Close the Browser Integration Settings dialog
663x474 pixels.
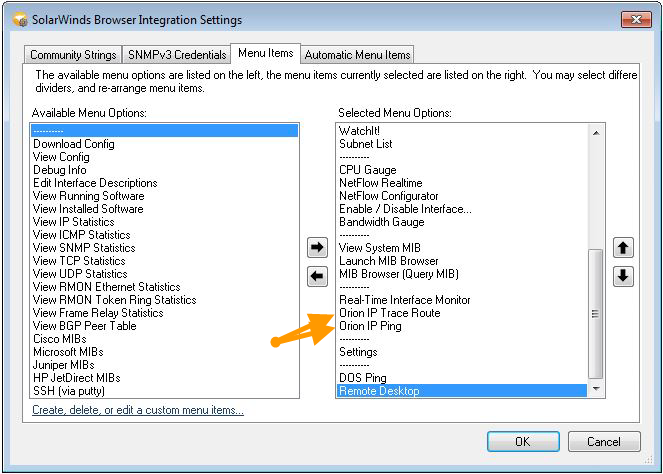click(x=636, y=19)
